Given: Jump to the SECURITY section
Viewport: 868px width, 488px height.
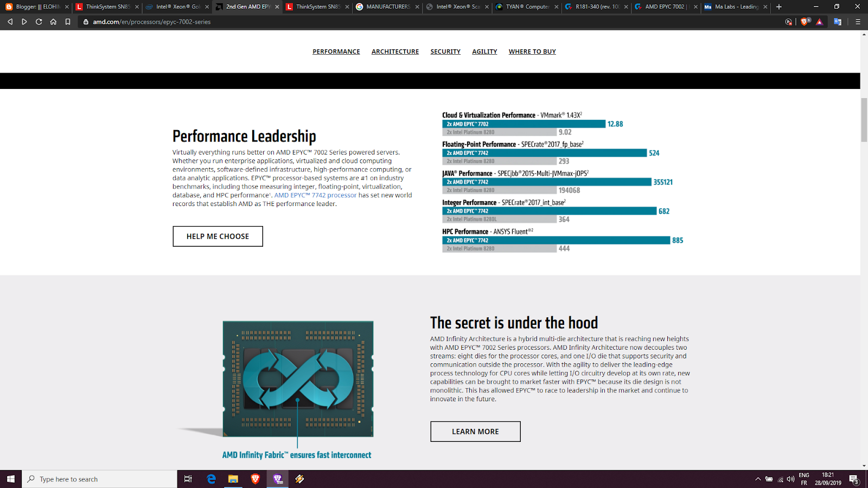Looking at the screenshot, I should click(445, 52).
